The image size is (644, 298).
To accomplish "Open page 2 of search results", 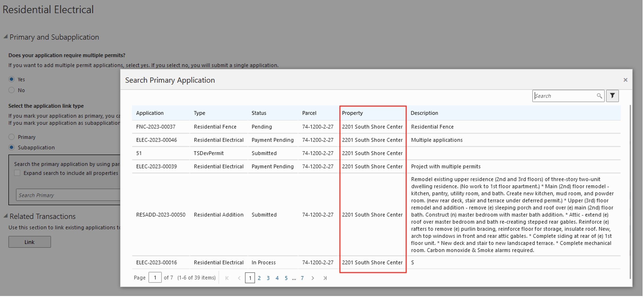I will [259, 278].
